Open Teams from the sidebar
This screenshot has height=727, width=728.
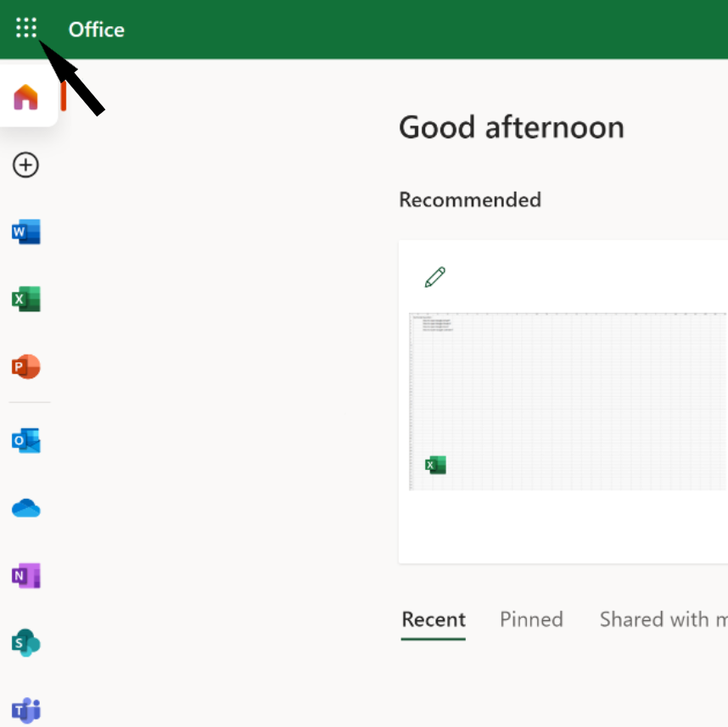tap(26, 710)
